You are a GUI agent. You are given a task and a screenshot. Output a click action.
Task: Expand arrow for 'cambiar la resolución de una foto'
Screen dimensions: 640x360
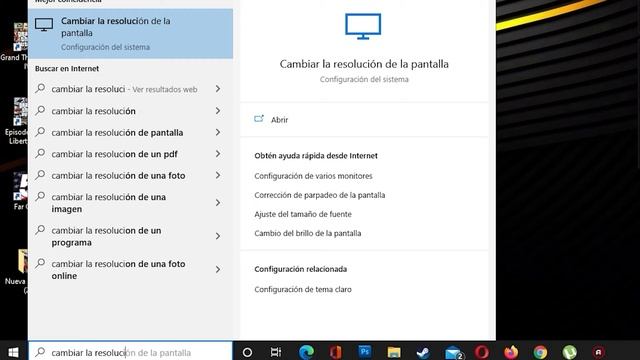[x=218, y=175]
